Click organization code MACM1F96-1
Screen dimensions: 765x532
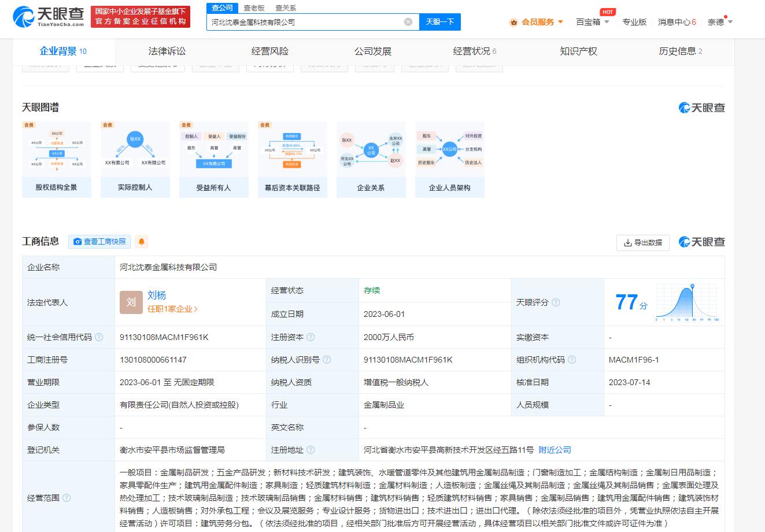click(634, 360)
